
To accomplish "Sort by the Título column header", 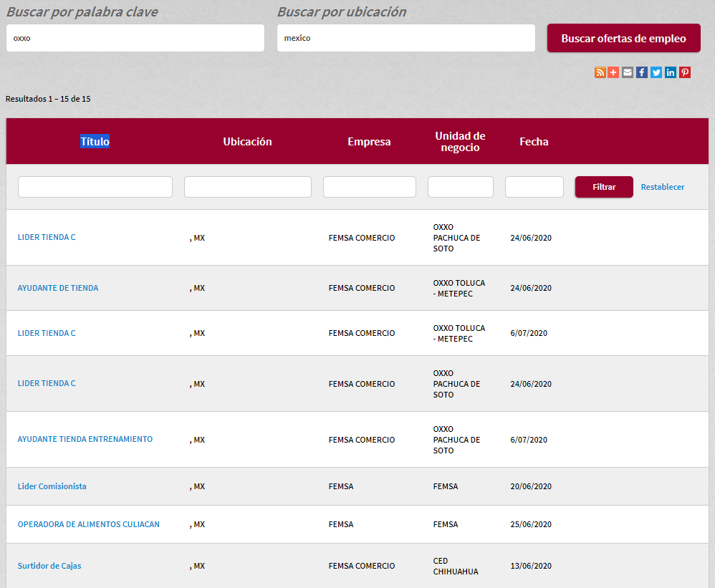I will [95, 142].
